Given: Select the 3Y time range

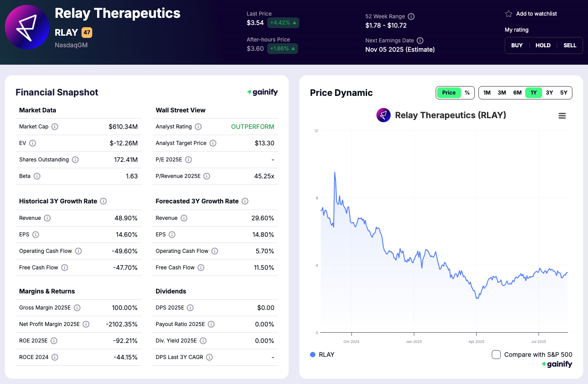Looking at the screenshot, I should (549, 93).
